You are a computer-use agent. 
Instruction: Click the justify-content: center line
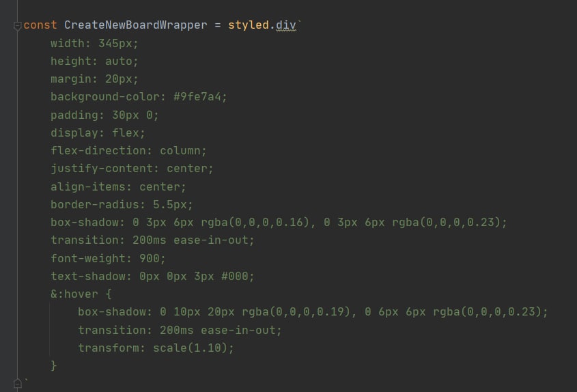[132, 168]
